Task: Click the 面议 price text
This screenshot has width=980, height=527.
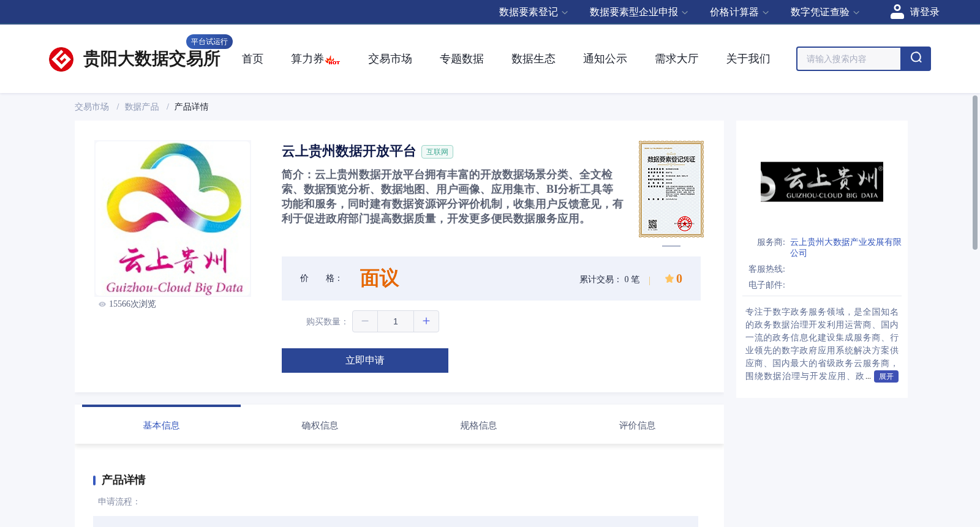Action: click(x=379, y=278)
